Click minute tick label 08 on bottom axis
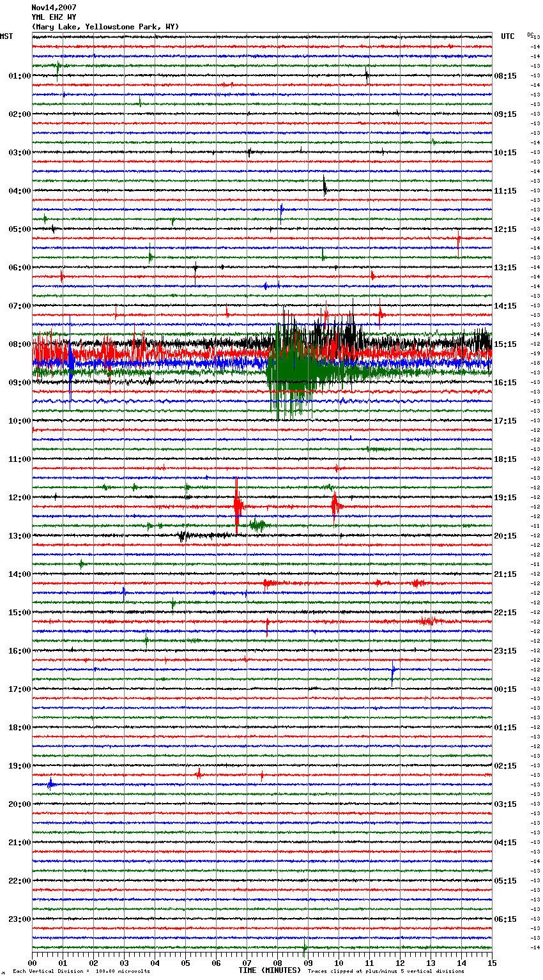 point(277,963)
